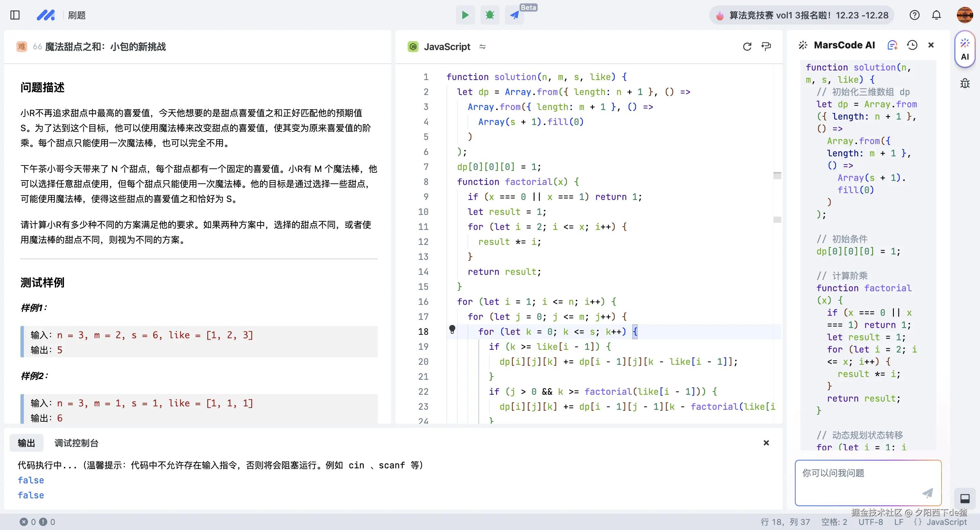Select the 输出 tab
Viewport: 980px width, 530px height.
(x=26, y=443)
